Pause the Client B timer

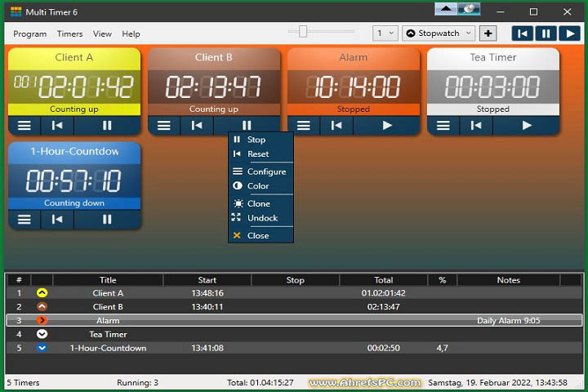[x=247, y=125]
